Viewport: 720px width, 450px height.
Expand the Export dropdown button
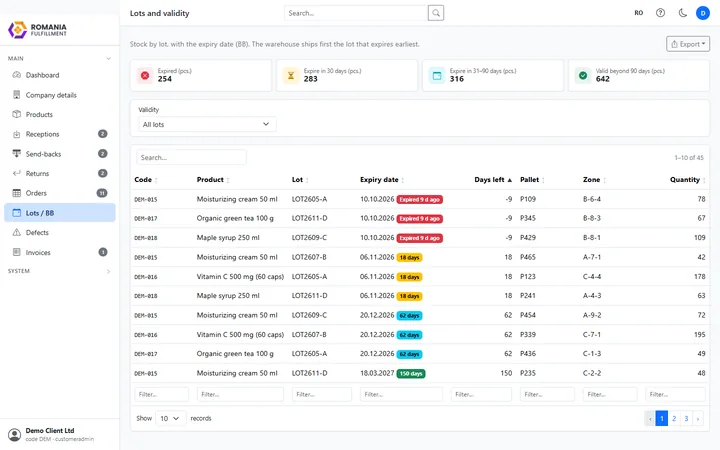(688, 44)
